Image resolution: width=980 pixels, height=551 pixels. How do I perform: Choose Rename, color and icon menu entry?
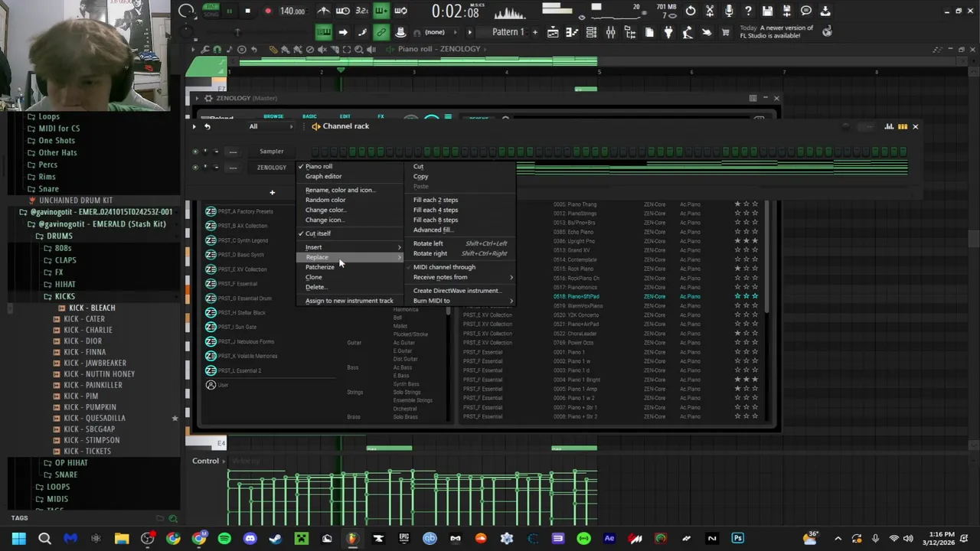340,190
